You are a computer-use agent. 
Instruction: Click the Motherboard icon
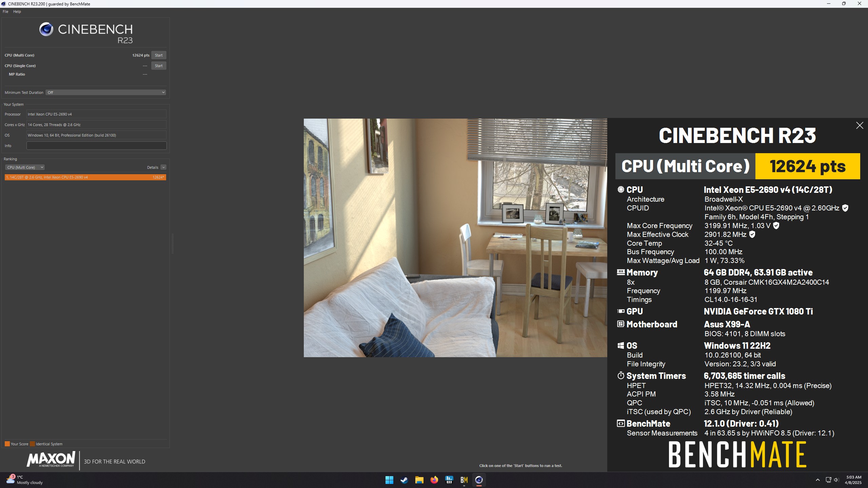click(x=620, y=324)
